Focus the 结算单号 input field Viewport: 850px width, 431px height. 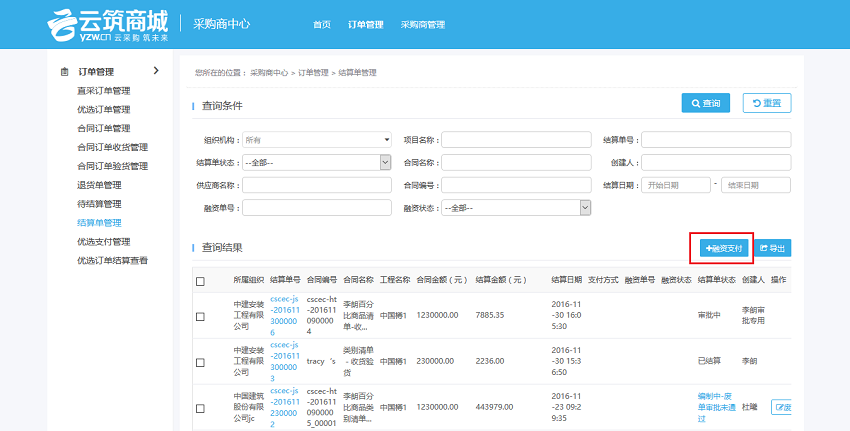coord(716,140)
